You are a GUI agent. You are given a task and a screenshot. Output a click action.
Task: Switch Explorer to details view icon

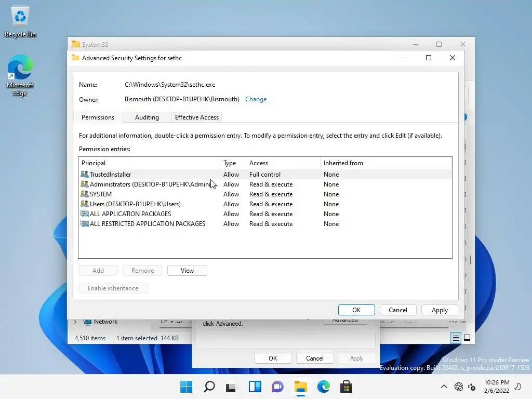click(456, 338)
